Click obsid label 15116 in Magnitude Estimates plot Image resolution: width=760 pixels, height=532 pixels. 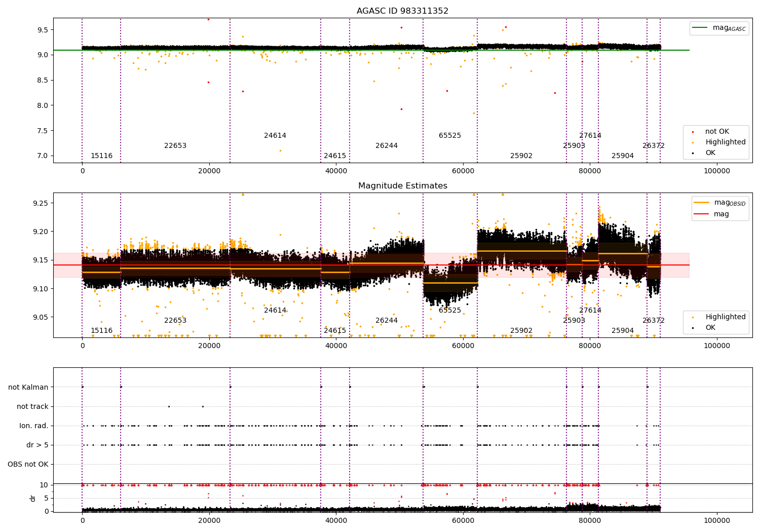[x=102, y=331]
